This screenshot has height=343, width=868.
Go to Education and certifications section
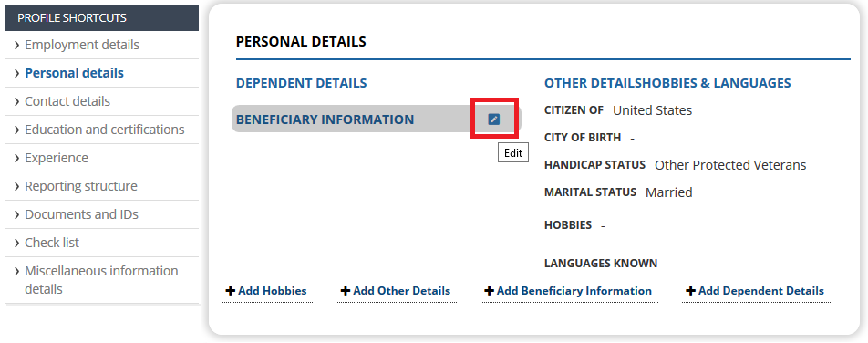coord(105,130)
